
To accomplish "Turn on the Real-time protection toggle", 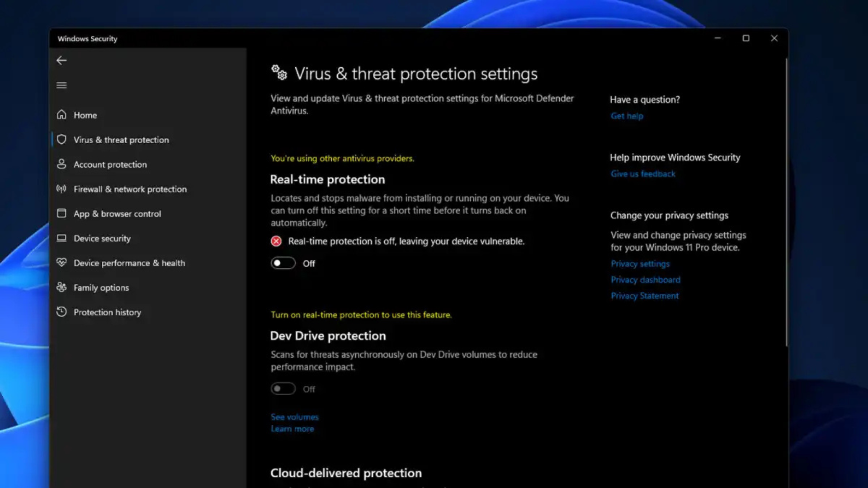I will pyautogui.click(x=283, y=263).
